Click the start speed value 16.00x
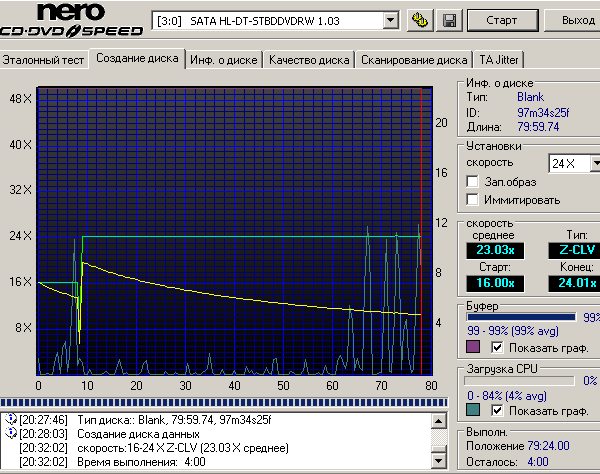This screenshot has height=474, width=600. (x=495, y=283)
